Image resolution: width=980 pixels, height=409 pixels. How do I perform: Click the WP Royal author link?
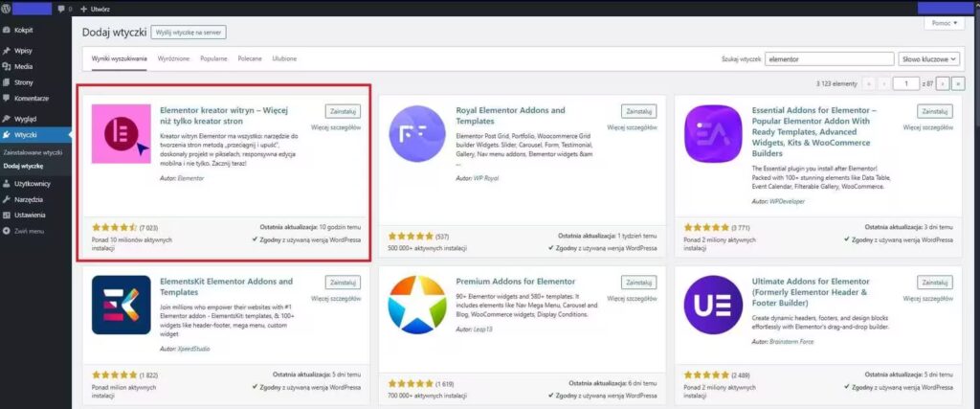(x=485, y=178)
